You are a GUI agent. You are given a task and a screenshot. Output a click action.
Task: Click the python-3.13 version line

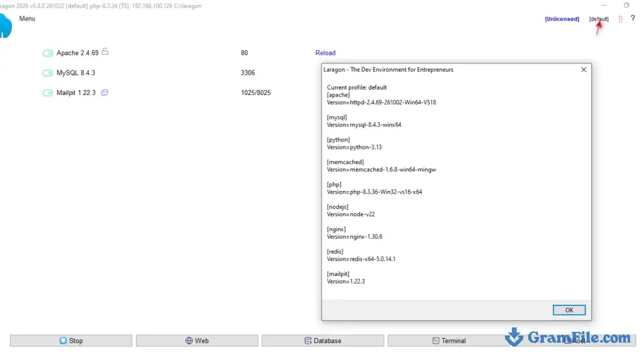[x=354, y=147]
